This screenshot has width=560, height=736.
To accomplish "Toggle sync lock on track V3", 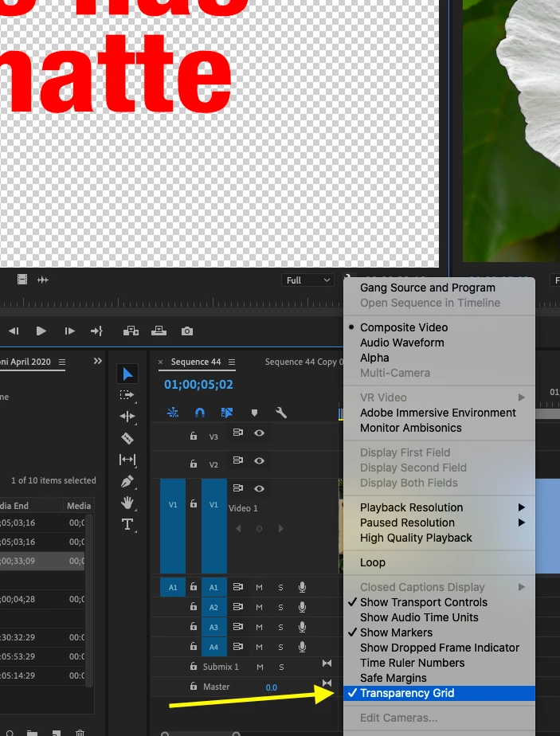I will 238,433.
